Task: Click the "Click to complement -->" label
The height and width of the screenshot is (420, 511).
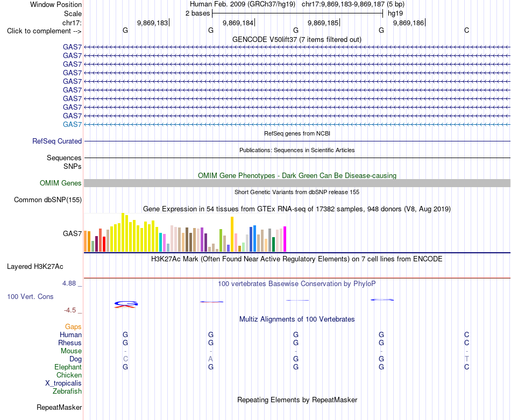Action: pos(44,31)
